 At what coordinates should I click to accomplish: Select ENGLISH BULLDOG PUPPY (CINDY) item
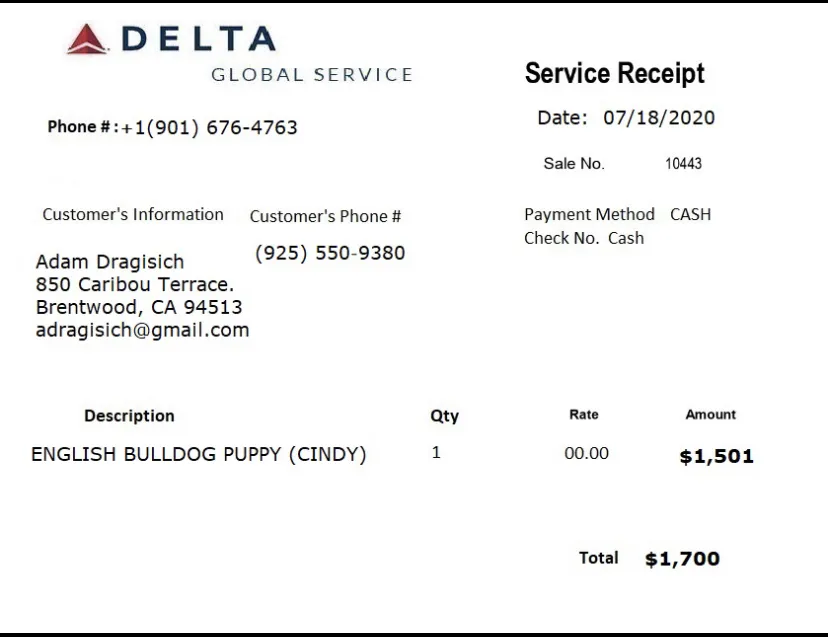[x=199, y=454]
